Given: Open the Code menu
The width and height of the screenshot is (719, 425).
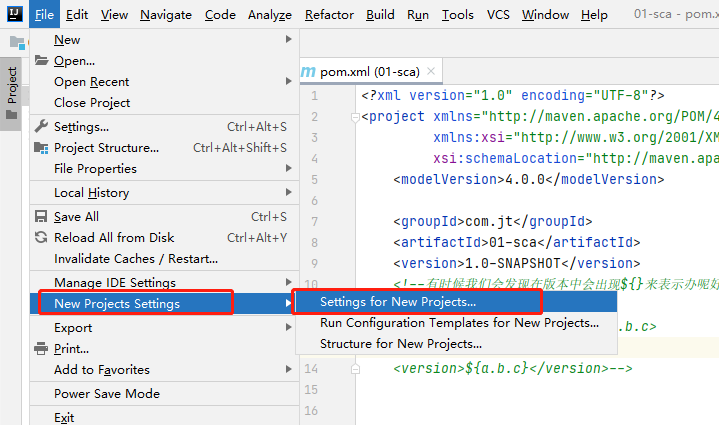Looking at the screenshot, I should (x=220, y=15).
